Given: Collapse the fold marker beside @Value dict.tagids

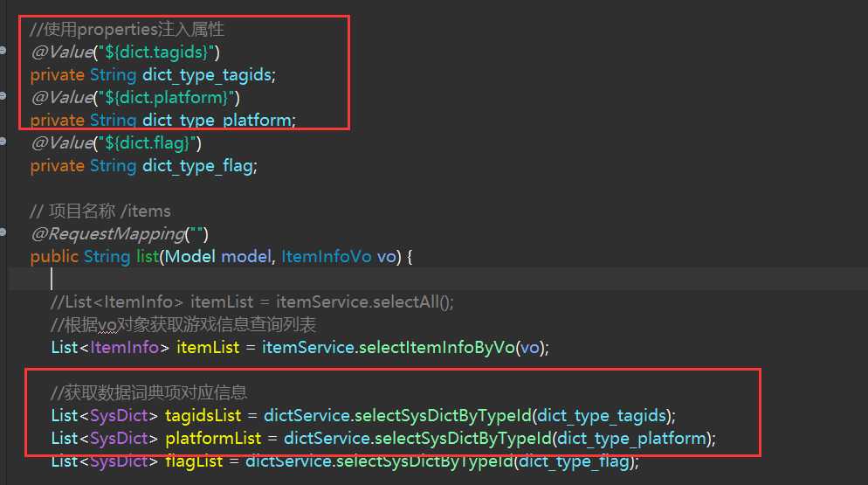Looking at the screenshot, I should tap(3, 51).
